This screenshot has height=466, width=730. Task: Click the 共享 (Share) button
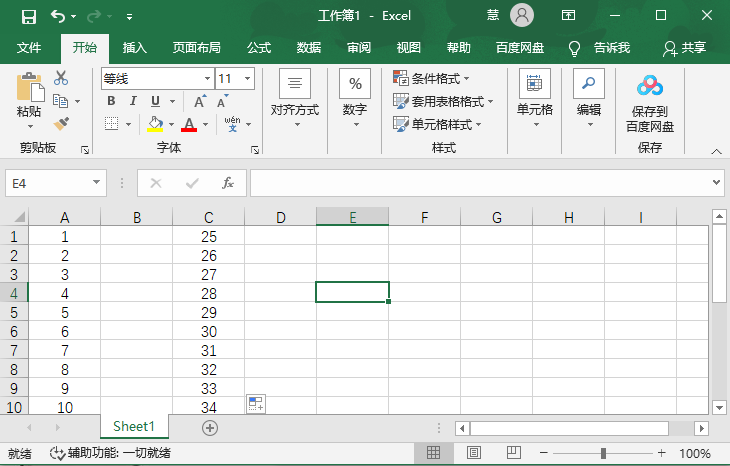684,47
